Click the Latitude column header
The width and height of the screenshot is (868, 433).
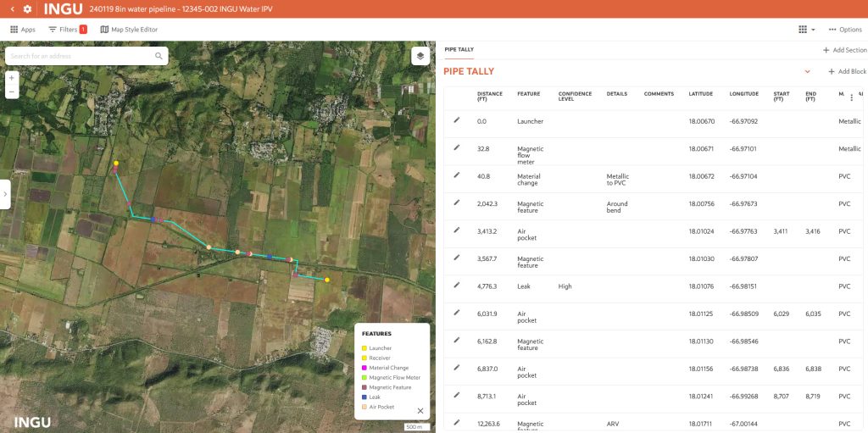tap(700, 94)
